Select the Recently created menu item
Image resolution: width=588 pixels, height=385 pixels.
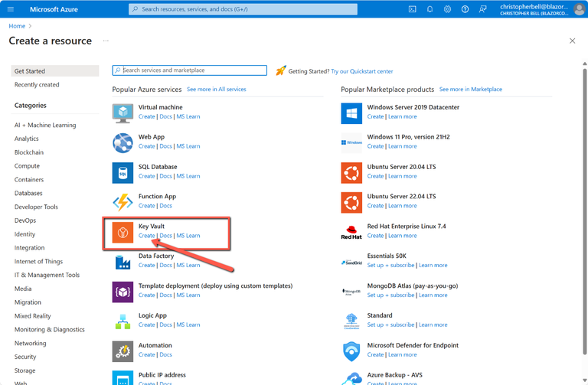coord(37,85)
